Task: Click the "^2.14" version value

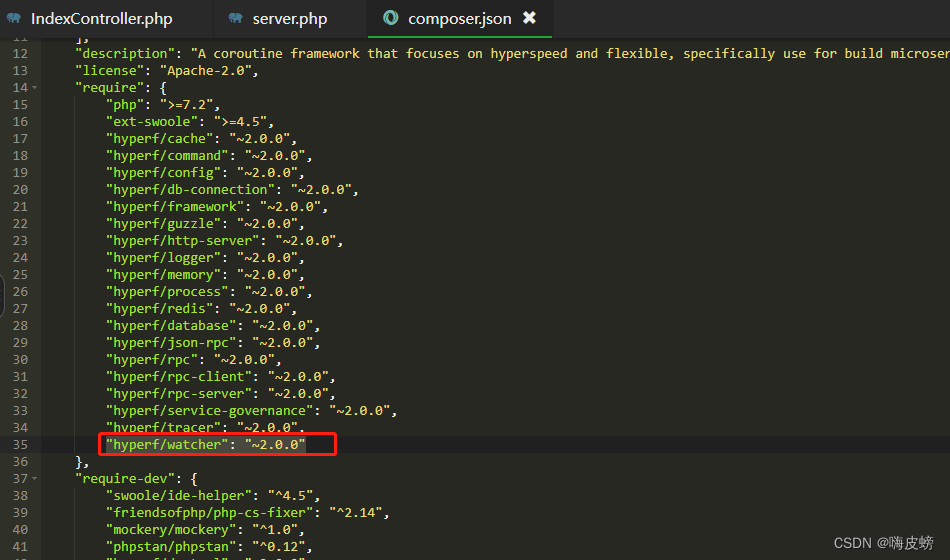Action: [x=356, y=512]
